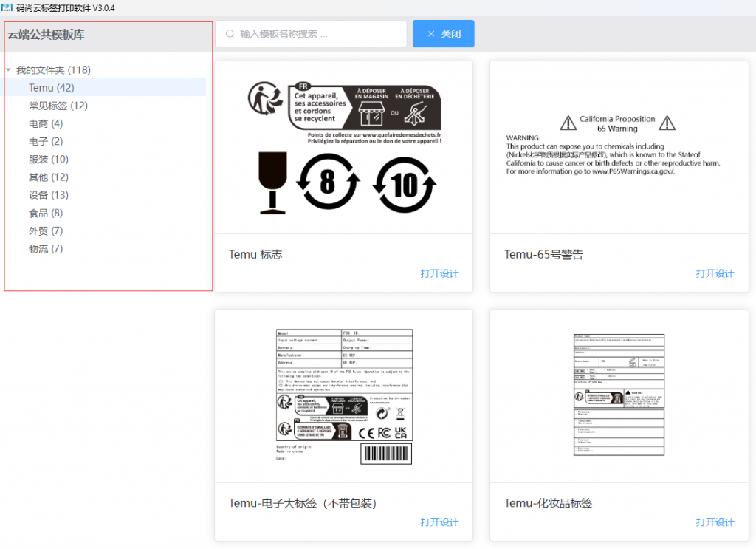Click 打开设计 for Temu-化妆品标签 template
This screenshot has width=756, height=549.
[715, 522]
